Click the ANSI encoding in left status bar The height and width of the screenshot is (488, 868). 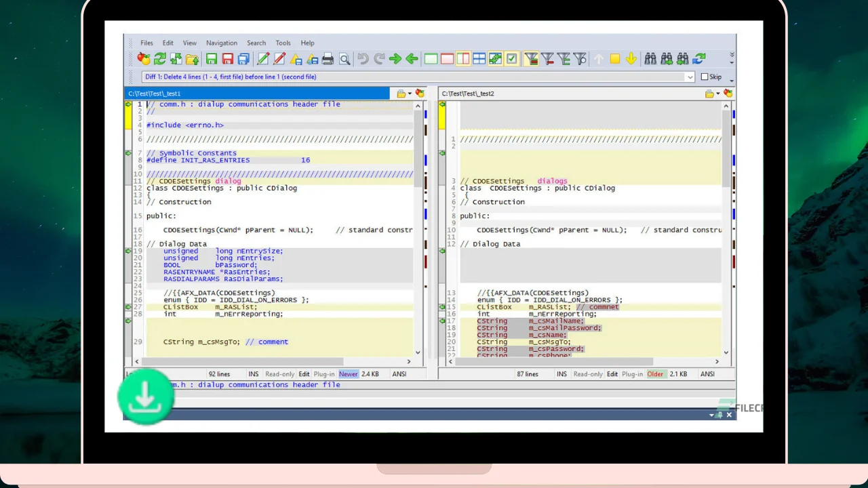tap(399, 374)
